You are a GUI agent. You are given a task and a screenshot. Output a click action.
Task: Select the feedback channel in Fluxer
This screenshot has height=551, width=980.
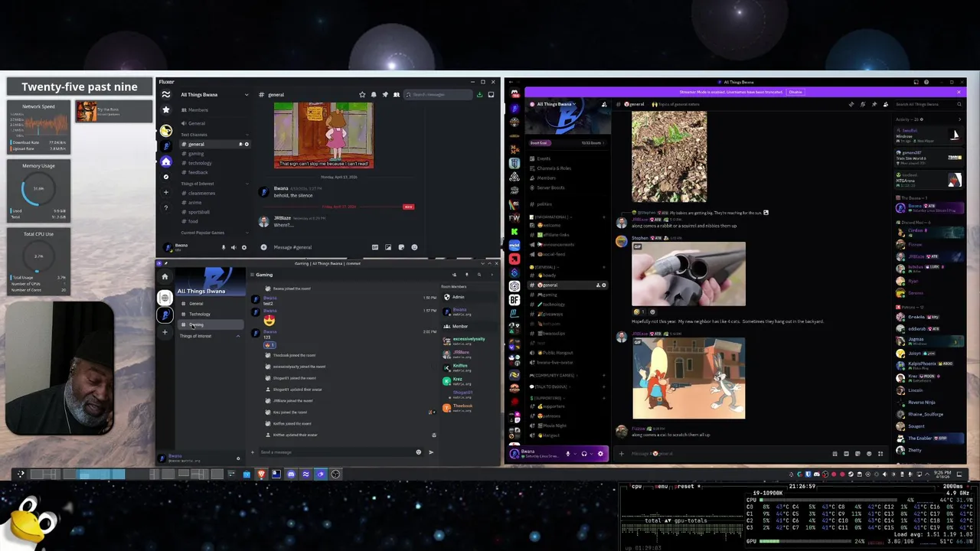point(198,172)
